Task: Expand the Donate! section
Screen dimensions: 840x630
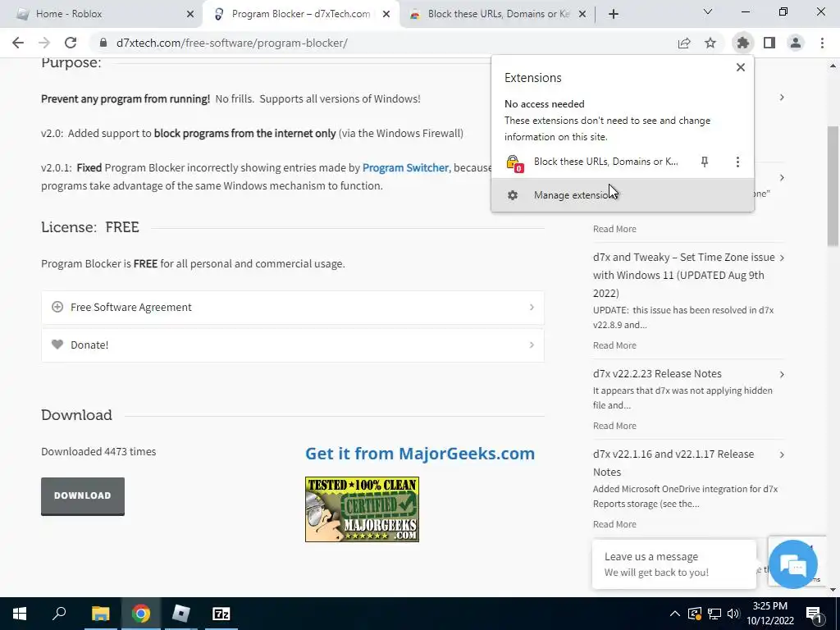Action: pos(293,345)
